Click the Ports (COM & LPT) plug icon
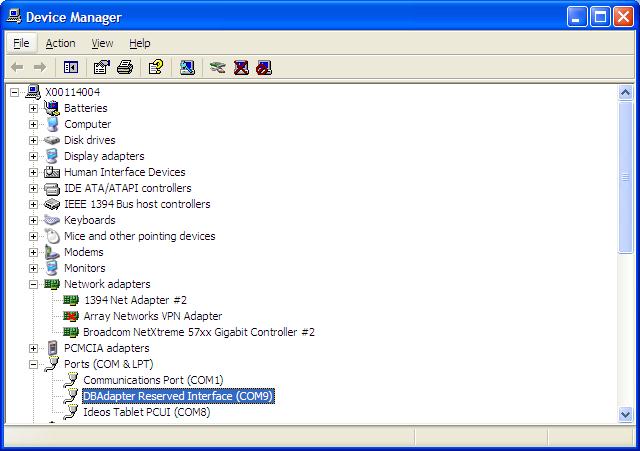Viewport: 640px width, 451px height. 52,364
